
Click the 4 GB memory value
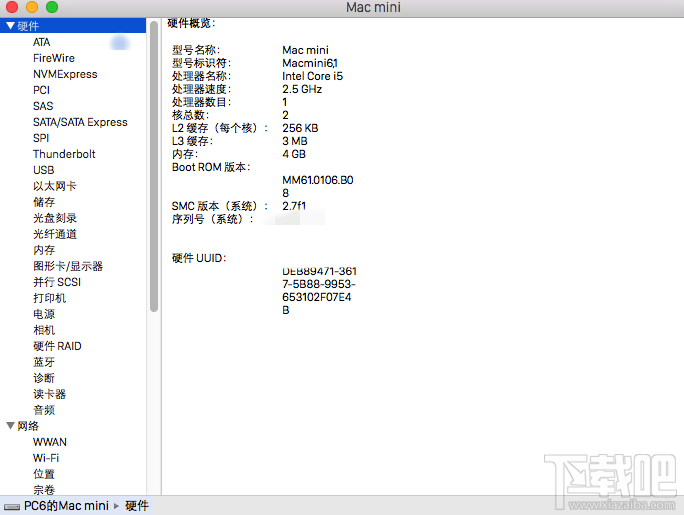click(x=294, y=154)
